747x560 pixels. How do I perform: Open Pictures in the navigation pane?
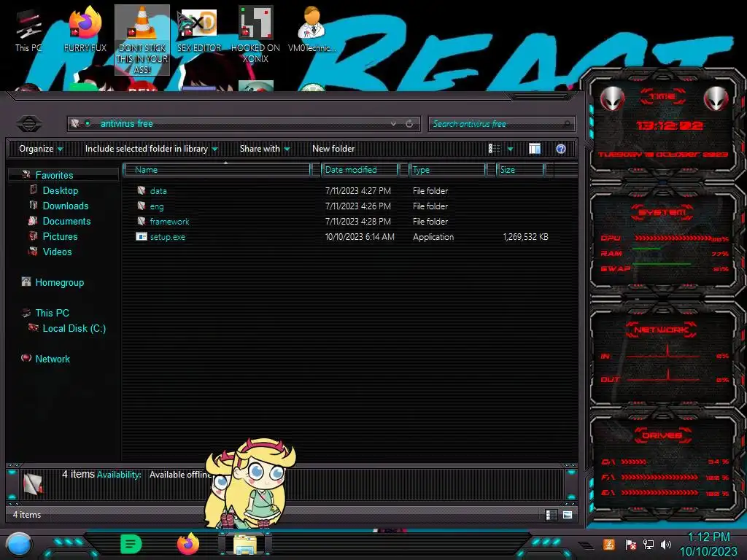tap(60, 236)
